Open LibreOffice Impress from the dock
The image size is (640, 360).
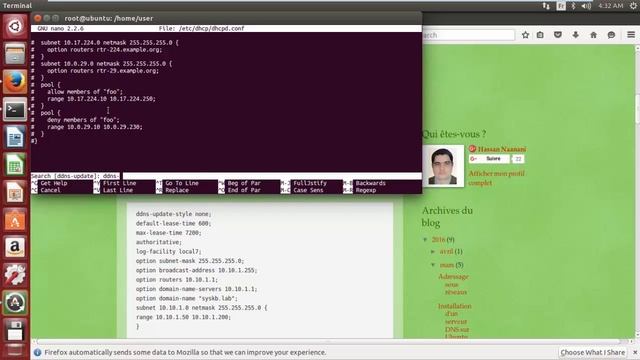(15, 192)
